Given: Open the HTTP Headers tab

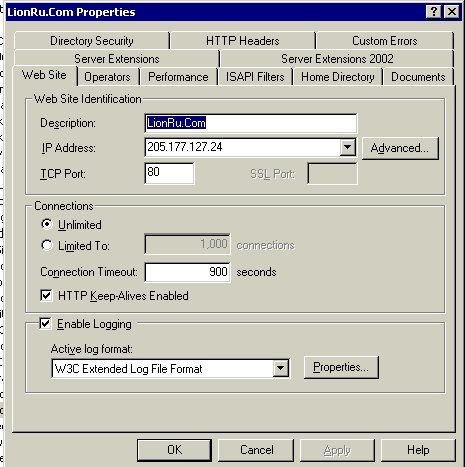Looking at the screenshot, I should (x=243, y=41).
